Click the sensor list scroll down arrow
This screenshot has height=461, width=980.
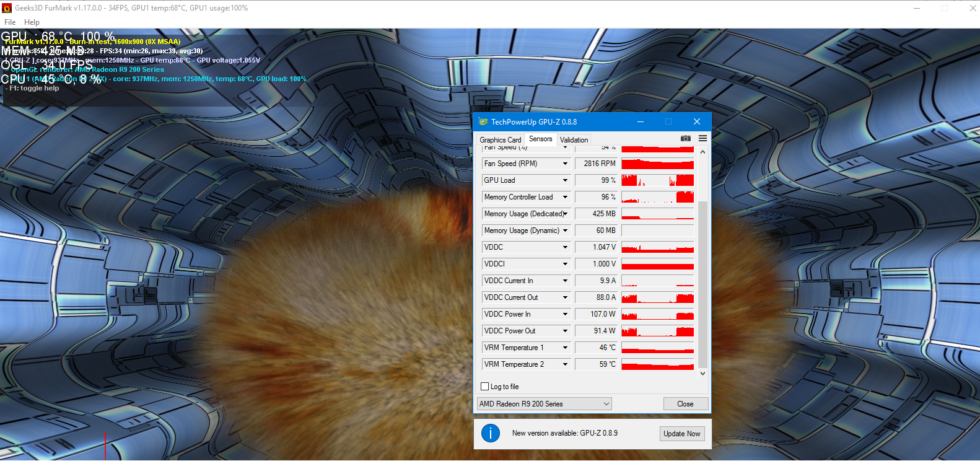coord(702,374)
